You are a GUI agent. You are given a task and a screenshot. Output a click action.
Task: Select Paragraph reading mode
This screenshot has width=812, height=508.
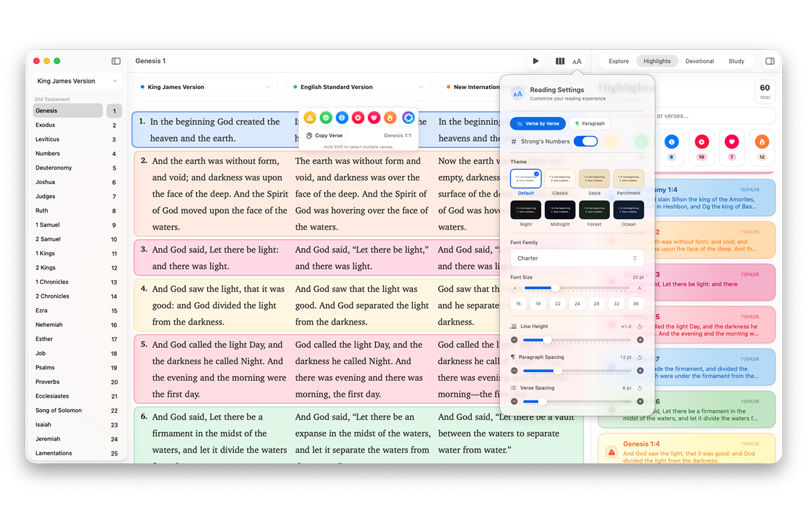(590, 124)
